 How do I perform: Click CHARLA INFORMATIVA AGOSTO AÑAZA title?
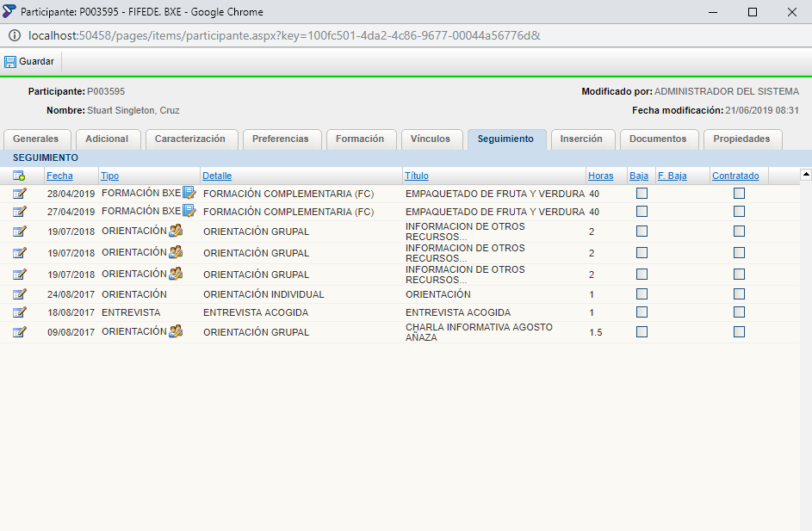coord(479,332)
